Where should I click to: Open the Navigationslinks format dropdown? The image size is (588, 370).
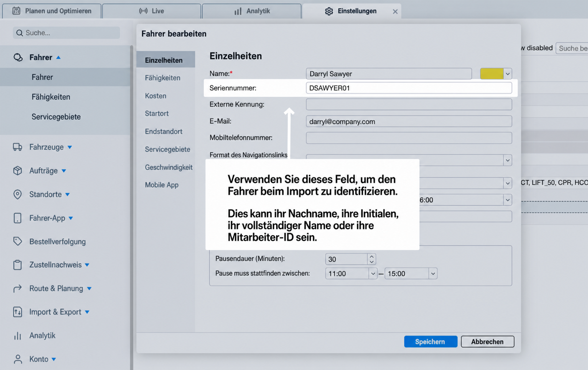(x=507, y=160)
